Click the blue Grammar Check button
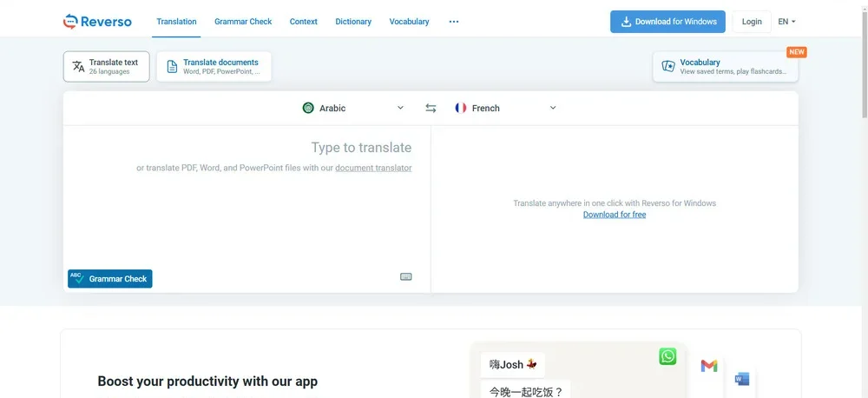The width and height of the screenshot is (868, 398). point(110,279)
